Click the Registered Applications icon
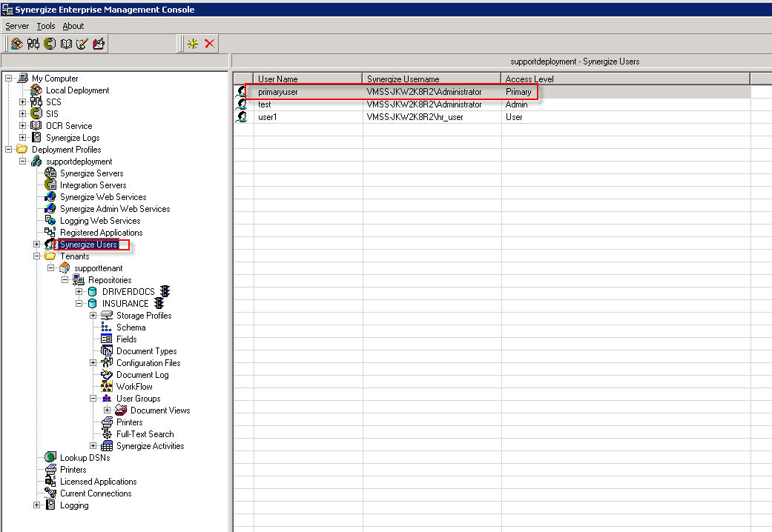This screenshot has width=772, height=532. tap(50, 232)
